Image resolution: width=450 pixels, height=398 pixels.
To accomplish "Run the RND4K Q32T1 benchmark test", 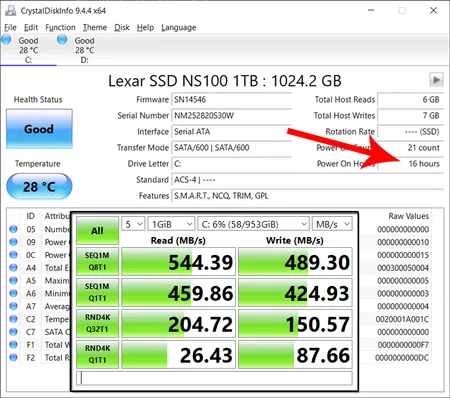I will (97, 323).
